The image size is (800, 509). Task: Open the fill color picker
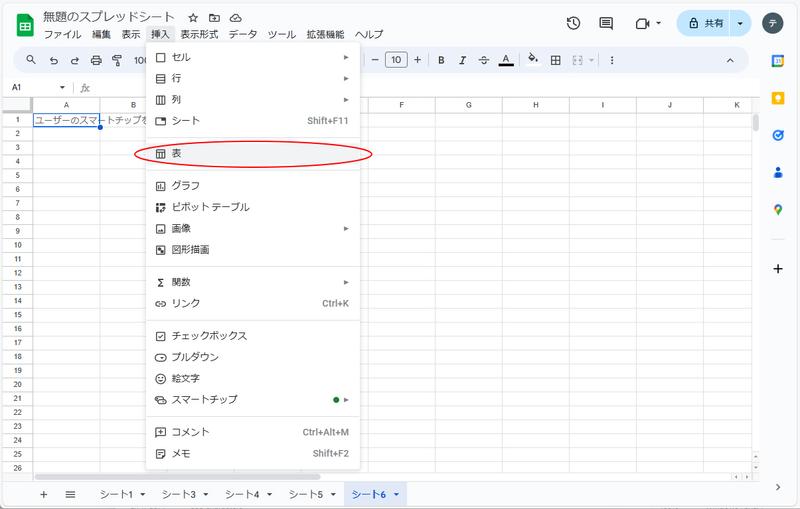532,60
